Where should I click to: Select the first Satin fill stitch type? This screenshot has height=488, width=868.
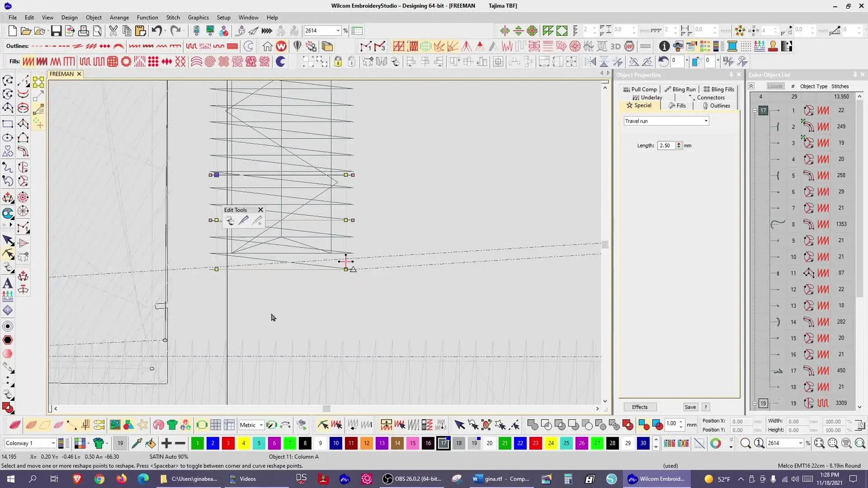(29, 61)
